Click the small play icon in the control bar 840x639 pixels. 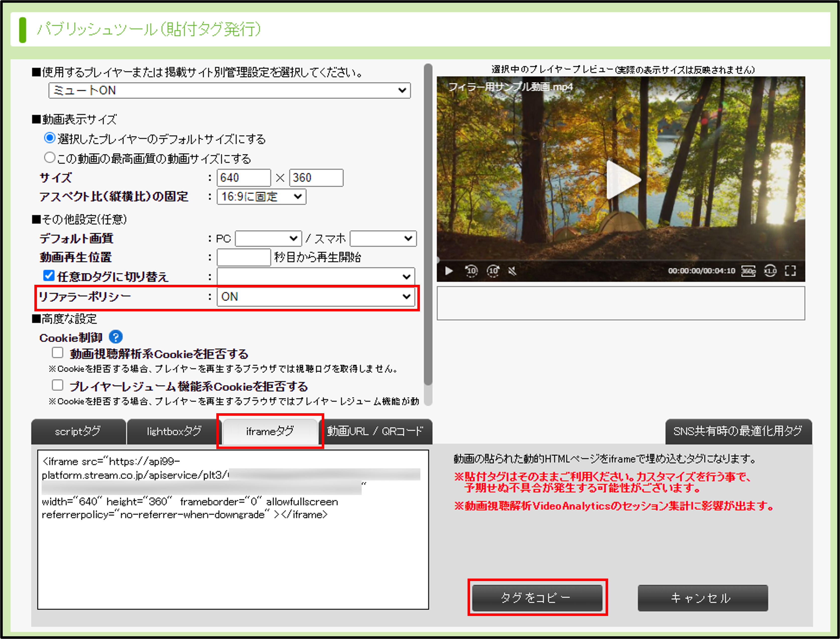tap(449, 271)
